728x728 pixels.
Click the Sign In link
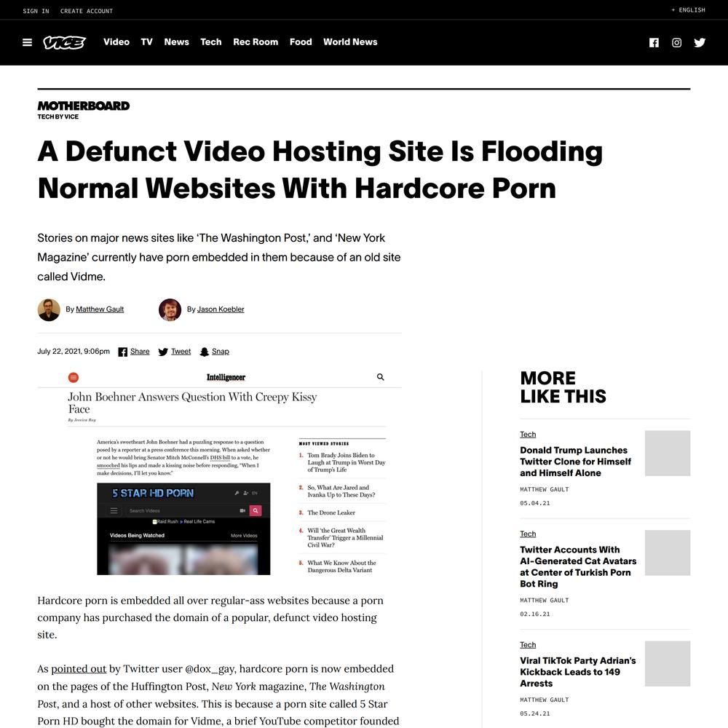click(x=36, y=11)
